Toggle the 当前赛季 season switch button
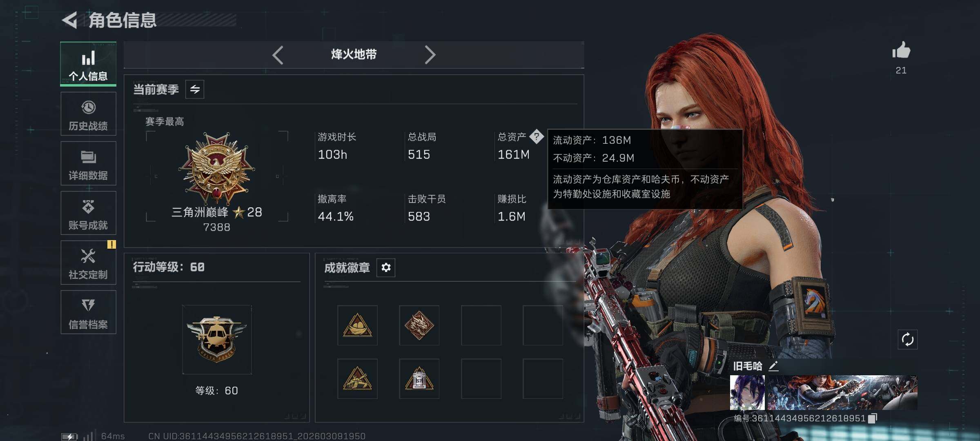980x441 pixels. pos(195,89)
